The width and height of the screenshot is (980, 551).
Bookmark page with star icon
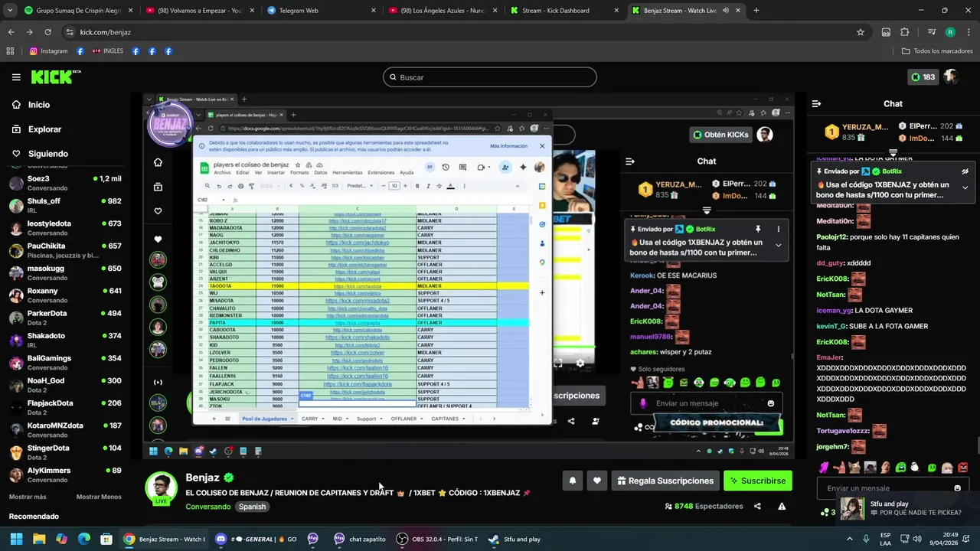pos(861,32)
